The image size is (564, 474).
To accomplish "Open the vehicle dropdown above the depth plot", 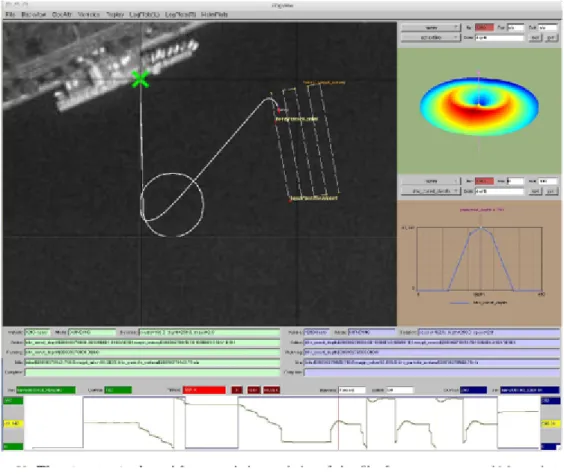I will (431, 181).
